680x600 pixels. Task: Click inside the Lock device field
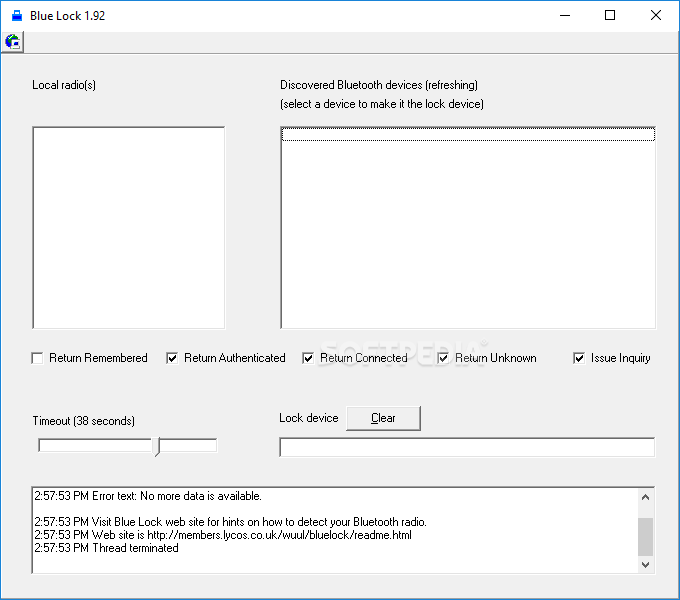point(467,447)
